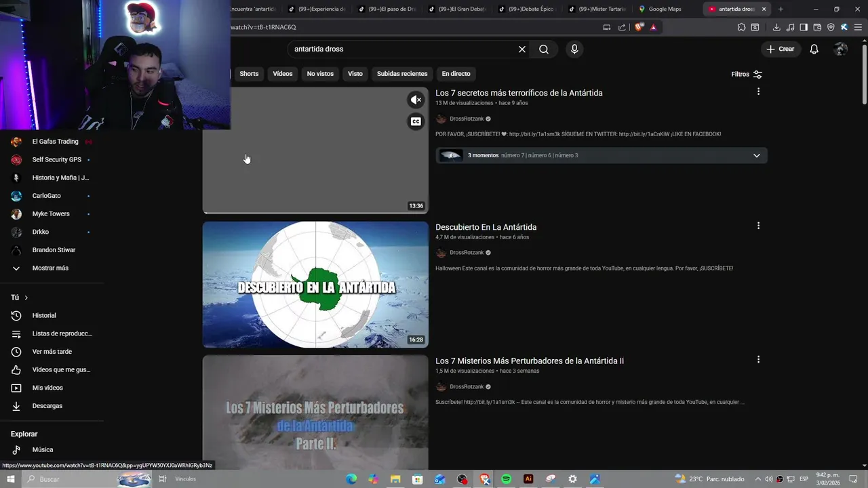
Task: Select the 'Subidas recientes' filter chip
Action: [402, 74]
